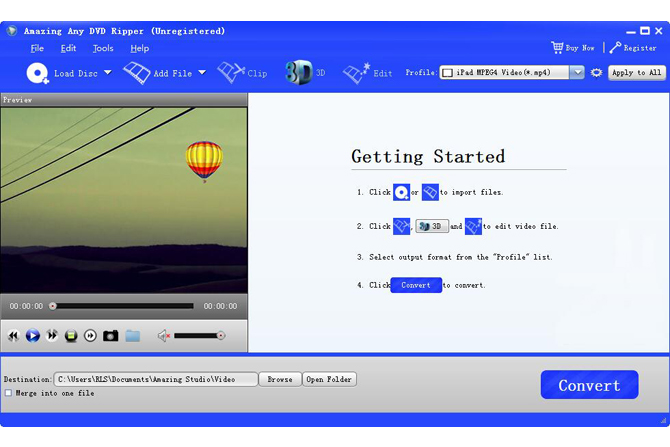Viewport: 670px width, 447px height.
Task: Toggle the mute speaker icon
Action: [x=163, y=336]
